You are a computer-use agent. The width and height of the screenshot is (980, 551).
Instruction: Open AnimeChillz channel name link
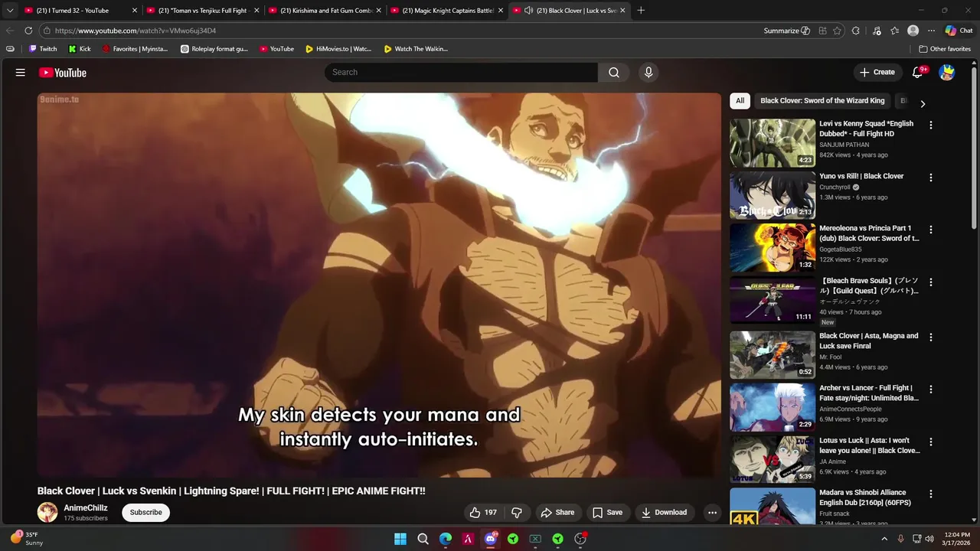(86, 508)
